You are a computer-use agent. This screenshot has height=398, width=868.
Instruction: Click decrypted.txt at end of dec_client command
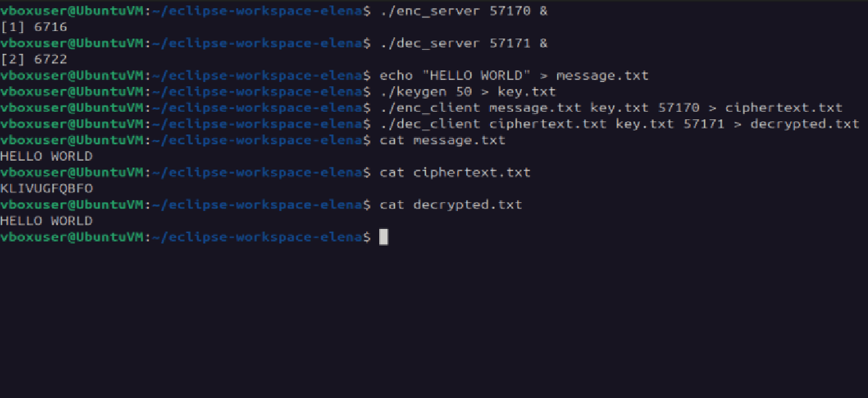(x=805, y=124)
